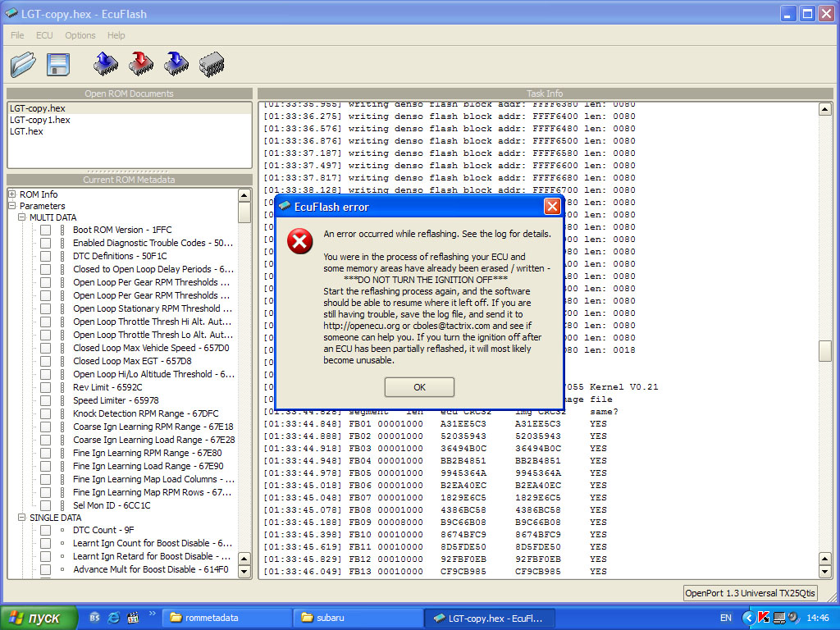Close the EcuFlash error dialog
840x630 pixels.
tap(552, 206)
